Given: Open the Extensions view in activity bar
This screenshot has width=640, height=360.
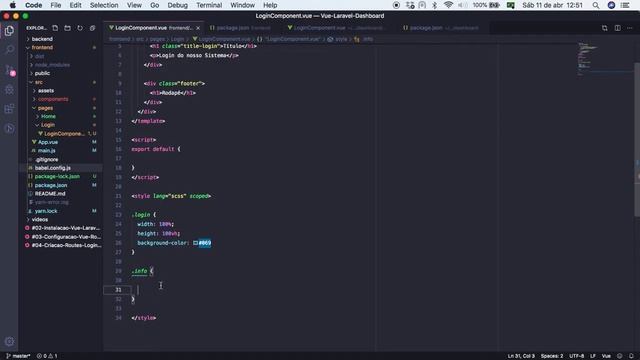Looking at the screenshot, I should click(9, 109).
